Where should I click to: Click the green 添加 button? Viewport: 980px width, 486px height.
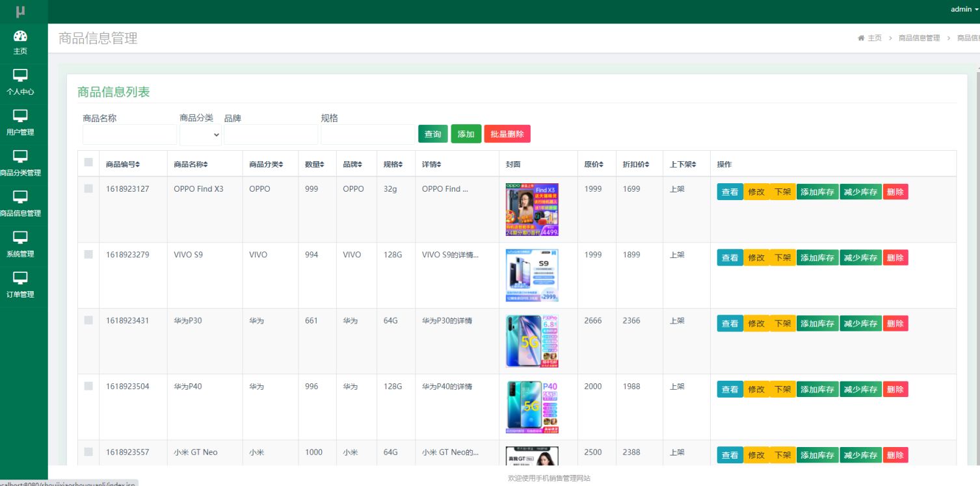466,134
